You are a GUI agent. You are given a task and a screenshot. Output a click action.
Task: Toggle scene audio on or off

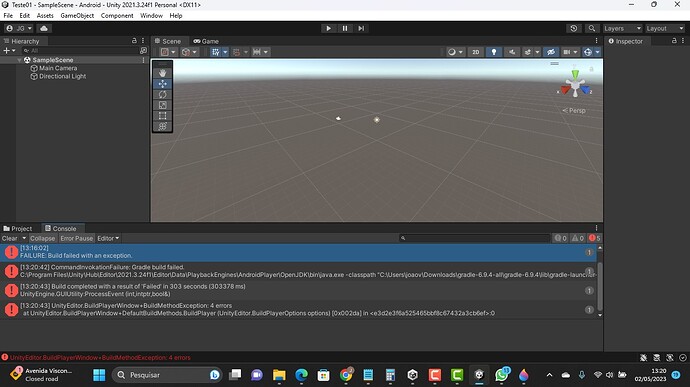tap(512, 52)
